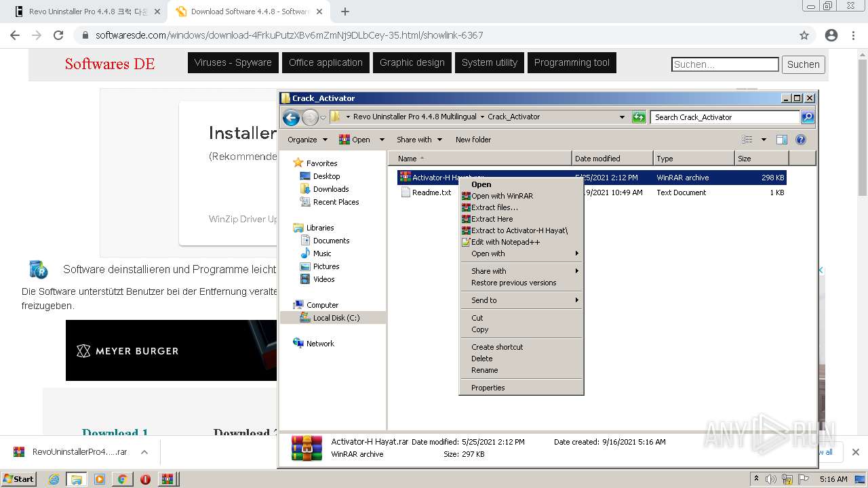The height and width of the screenshot is (488, 868).
Task: Sort by Size column header
Action: point(762,159)
